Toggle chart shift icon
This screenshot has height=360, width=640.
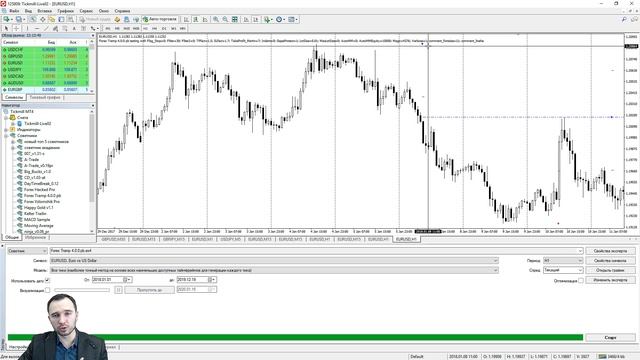[256, 19]
